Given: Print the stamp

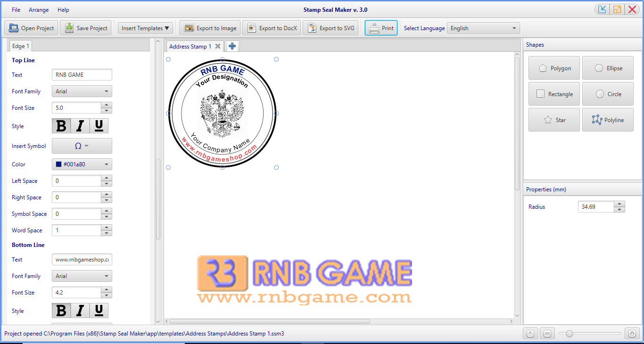Looking at the screenshot, I should point(381,28).
